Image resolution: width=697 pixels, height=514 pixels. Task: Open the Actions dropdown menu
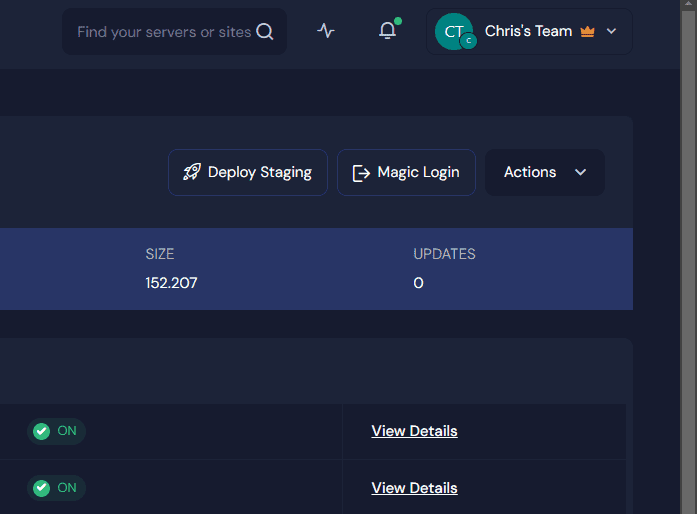coord(530,172)
